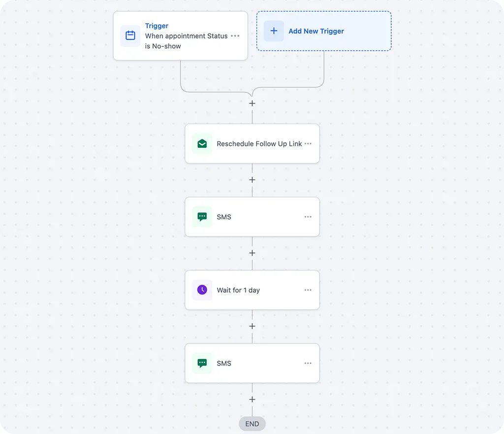Select the Wait for 1 day label

[238, 290]
